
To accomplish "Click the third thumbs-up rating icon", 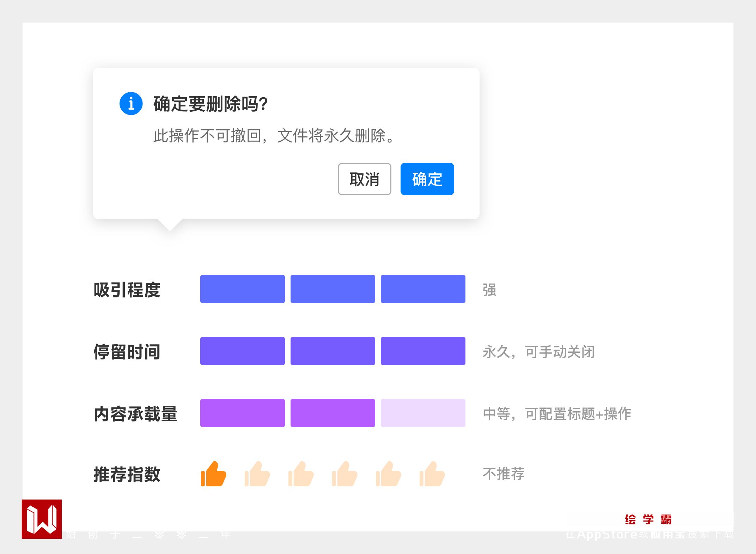I will 301,474.
